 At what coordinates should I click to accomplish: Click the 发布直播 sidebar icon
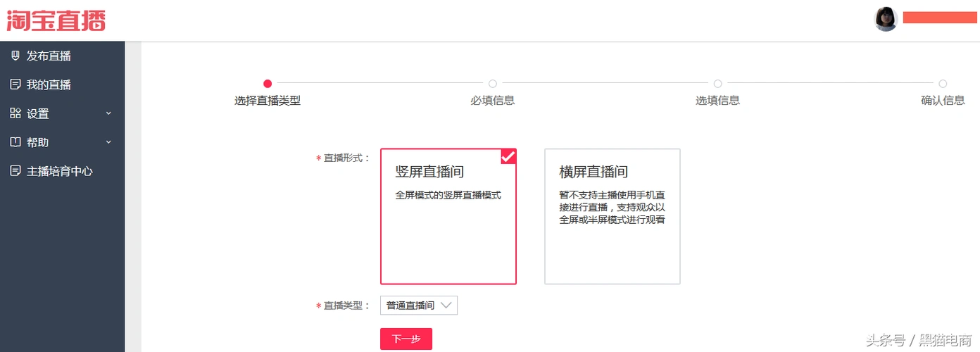pos(15,56)
